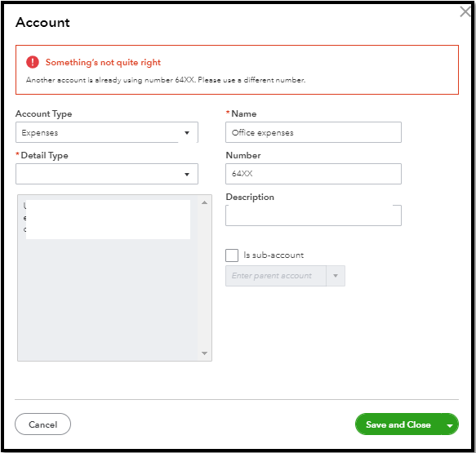The image size is (476, 453).
Task: Open the Save and Close options arrow
Action: (450, 425)
